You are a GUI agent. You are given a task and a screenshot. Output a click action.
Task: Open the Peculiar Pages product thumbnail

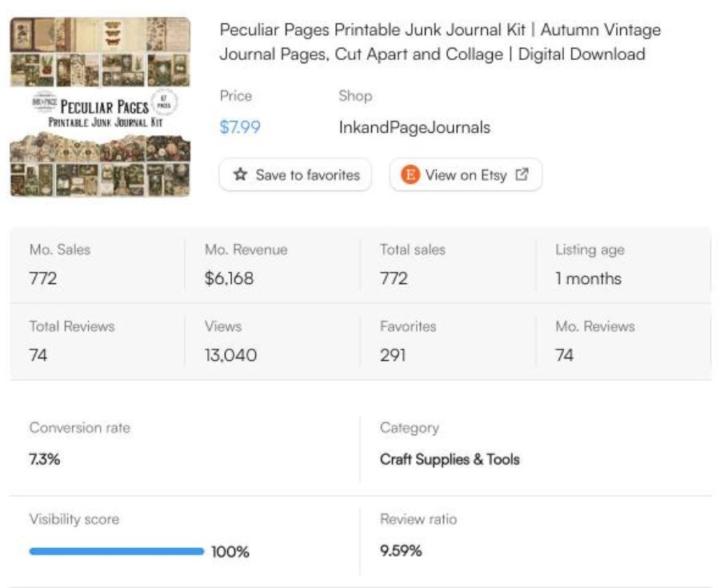pyautogui.click(x=100, y=107)
